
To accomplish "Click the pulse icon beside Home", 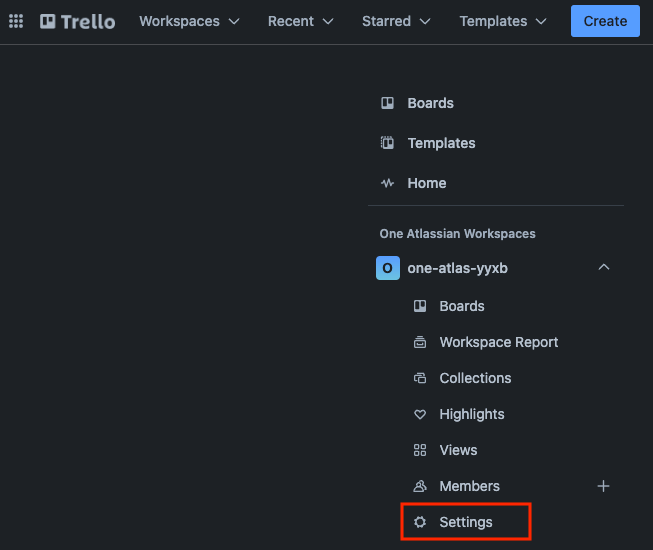I will pyautogui.click(x=387, y=183).
